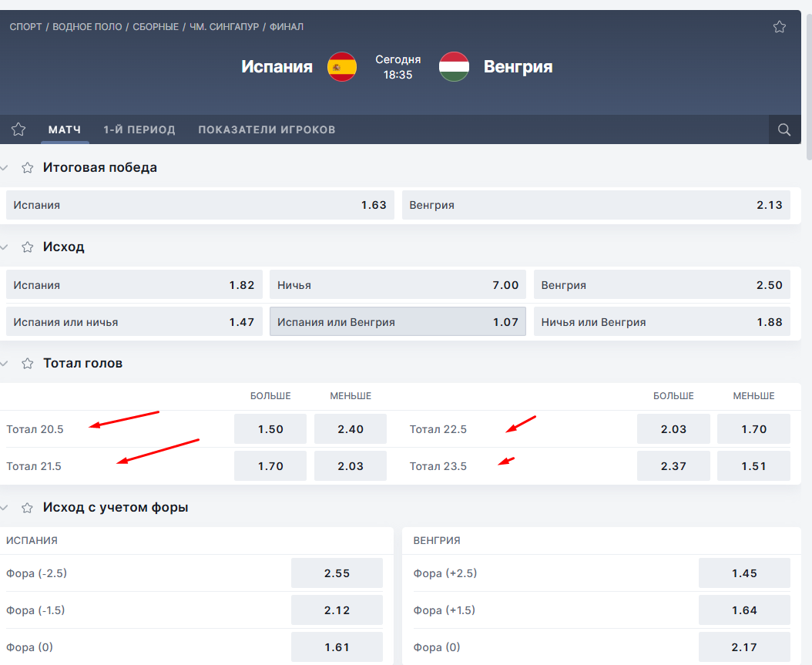The width and height of the screenshot is (812, 665).
Task: Select Испания outcome at 1.82
Action: (x=134, y=285)
